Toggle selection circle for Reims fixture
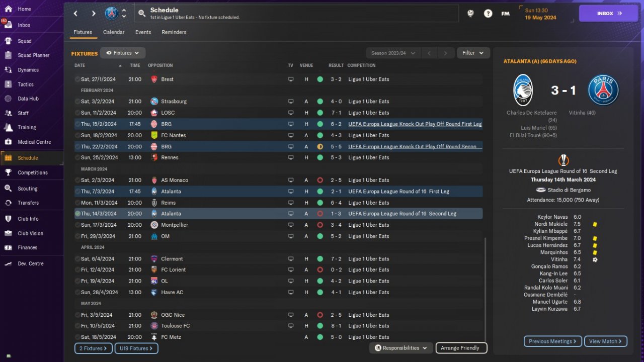Image resolution: width=644 pixels, height=362 pixels. click(77, 203)
